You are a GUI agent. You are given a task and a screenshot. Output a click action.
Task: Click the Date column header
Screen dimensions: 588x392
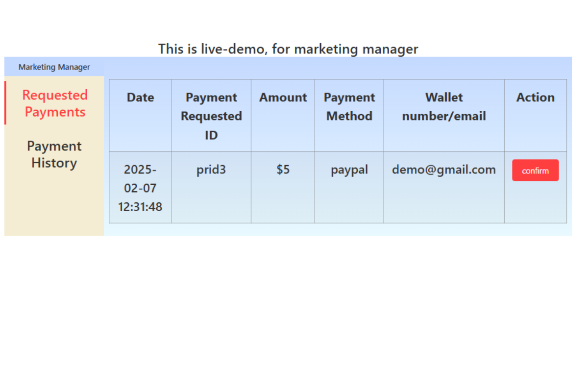point(140,98)
